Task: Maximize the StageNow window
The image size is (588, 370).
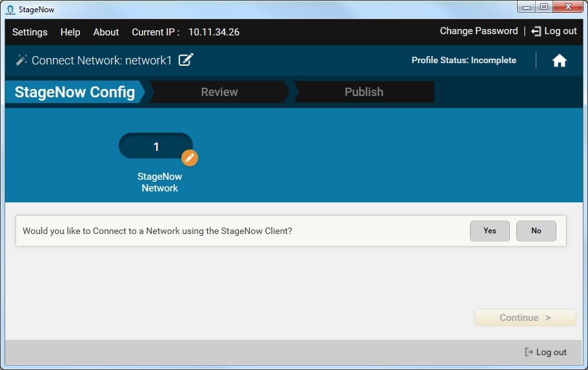Action: 543,7
